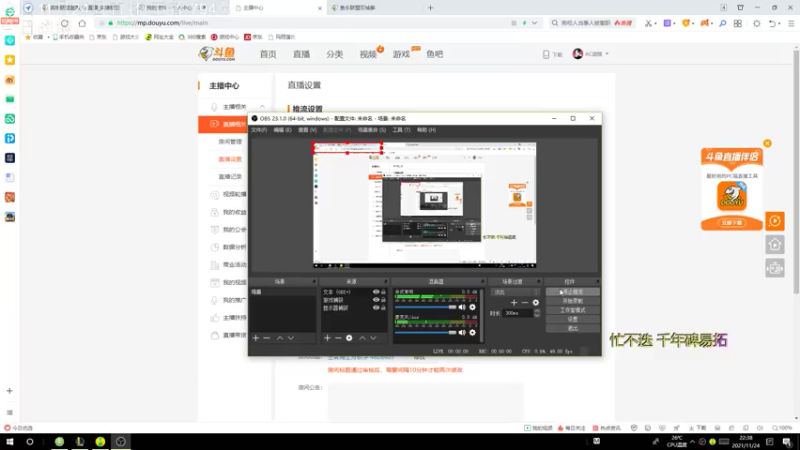
Task: Adjust mic/Aux volume slider
Action: [x=426, y=333]
